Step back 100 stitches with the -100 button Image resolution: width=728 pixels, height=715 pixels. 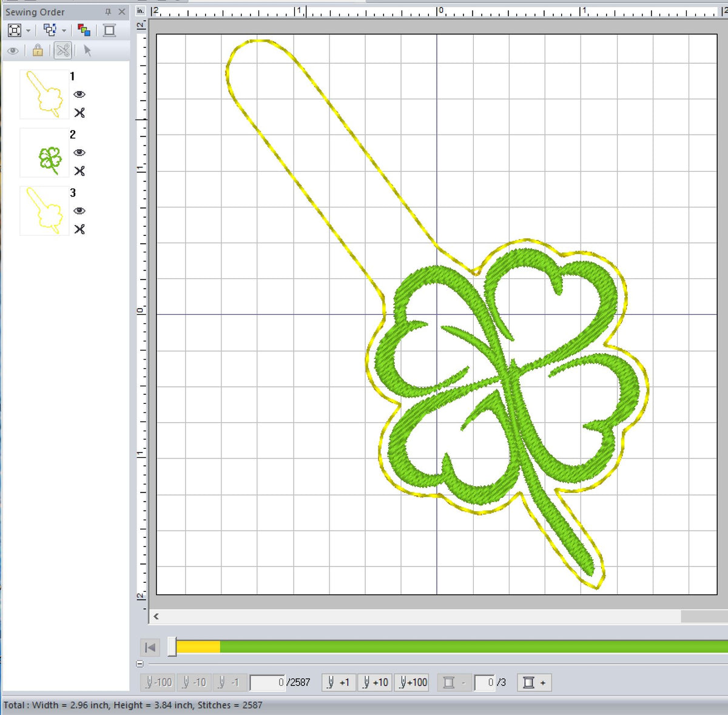tap(158, 683)
